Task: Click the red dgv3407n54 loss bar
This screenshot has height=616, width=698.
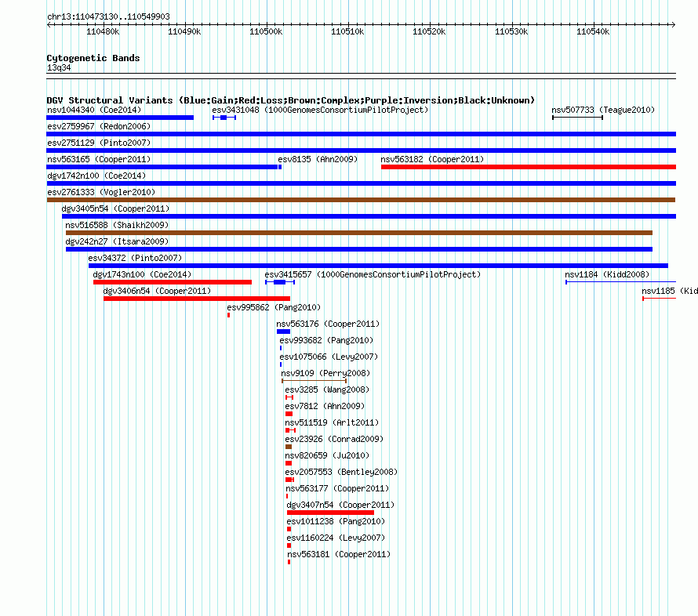Action: (x=331, y=513)
